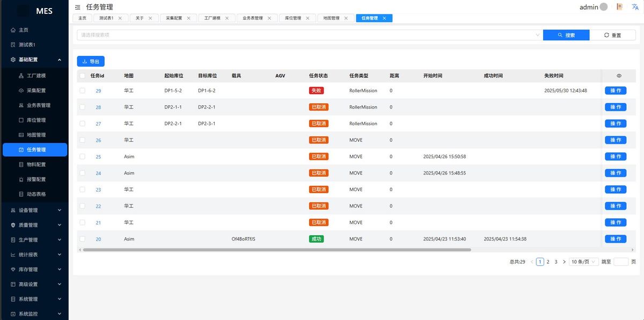The width and height of the screenshot is (644, 320).
Task: Expand the 库存管理 menu group
Action: point(34,269)
